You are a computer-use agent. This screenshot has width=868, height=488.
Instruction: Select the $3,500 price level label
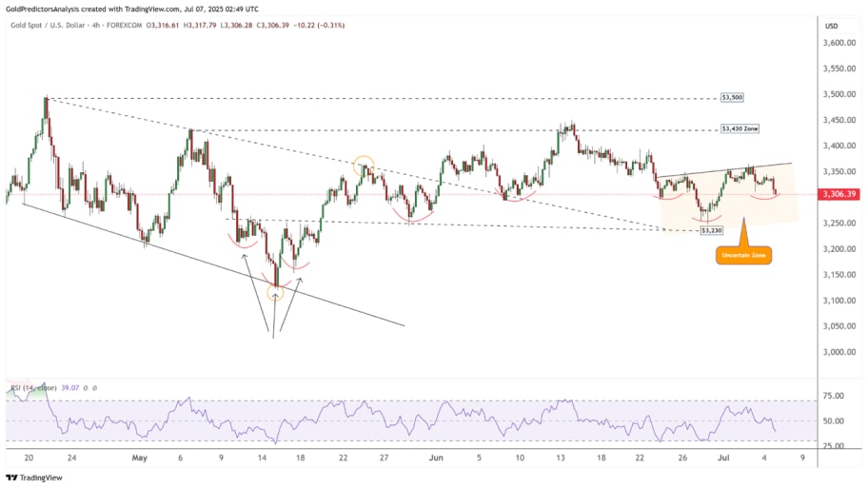(732, 97)
